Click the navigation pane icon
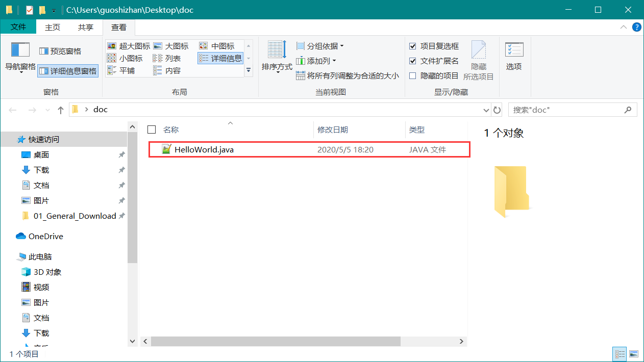The width and height of the screenshot is (644, 362). point(20,50)
